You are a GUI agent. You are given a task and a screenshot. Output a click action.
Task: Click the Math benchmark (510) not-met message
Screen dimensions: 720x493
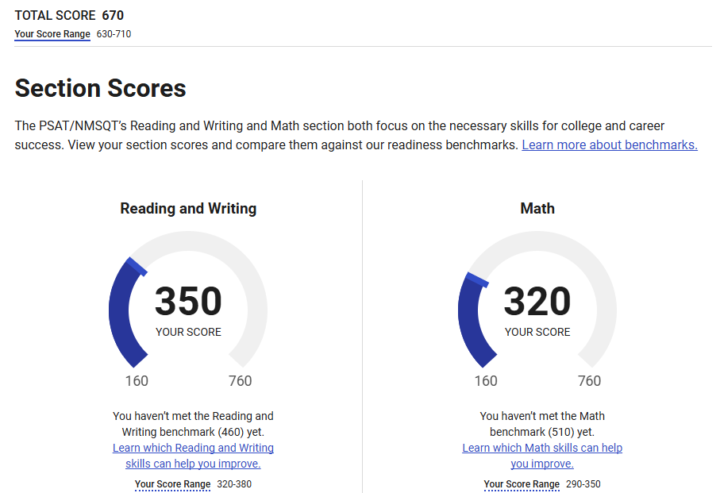click(542, 423)
